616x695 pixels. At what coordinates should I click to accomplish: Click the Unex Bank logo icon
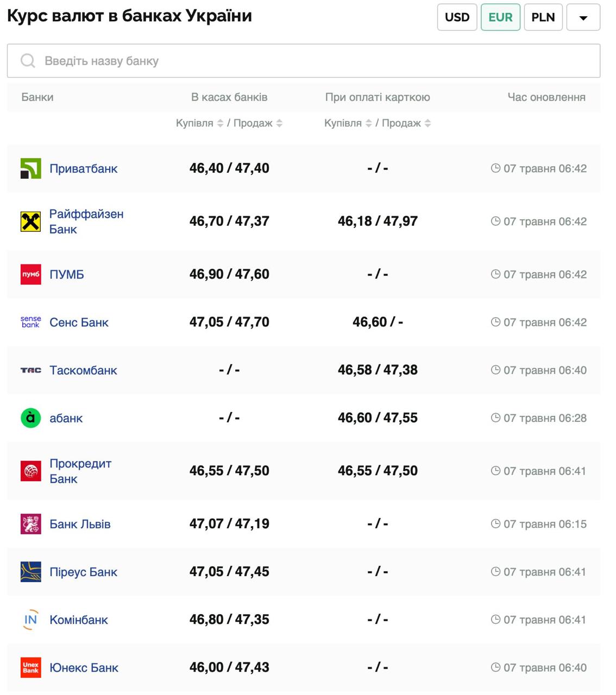30,667
